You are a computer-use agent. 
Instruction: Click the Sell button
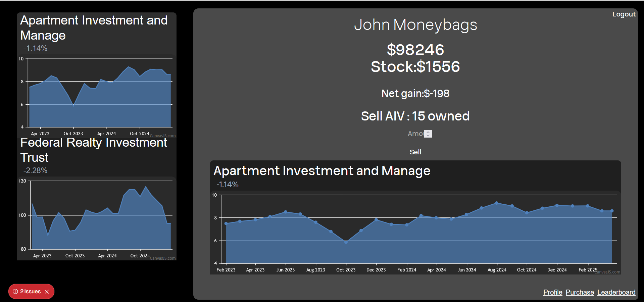pos(415,152)
